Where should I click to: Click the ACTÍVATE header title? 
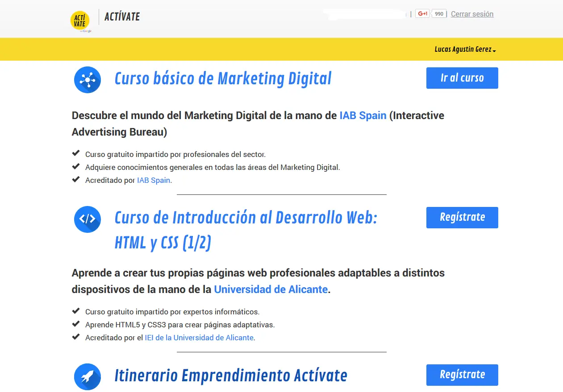coord(122,17)
